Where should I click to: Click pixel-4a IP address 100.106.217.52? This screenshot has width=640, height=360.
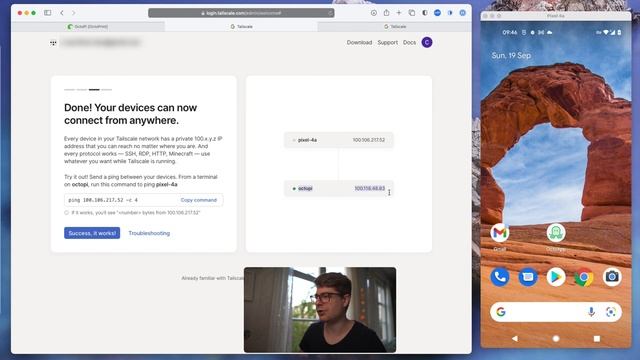369,140
